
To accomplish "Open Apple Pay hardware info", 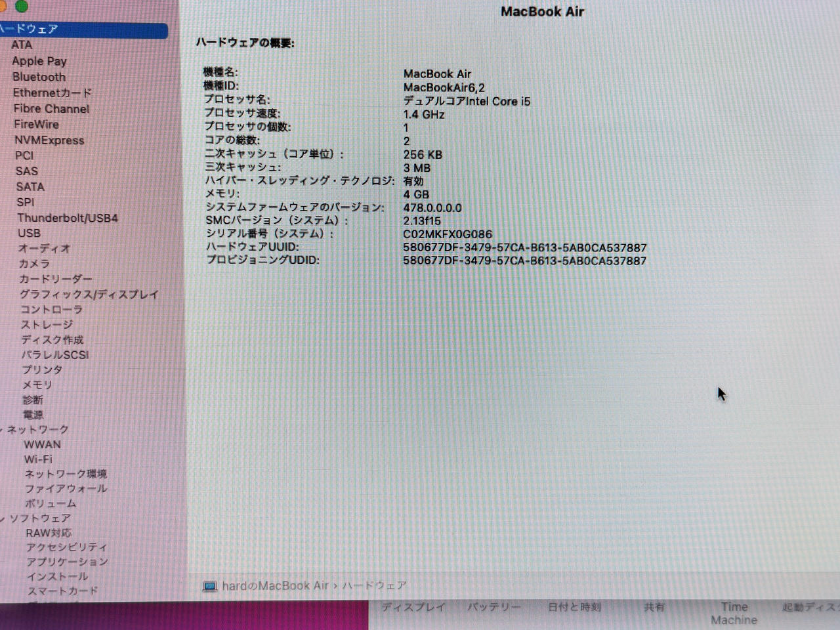I will pyautogui.click(x=39, y=61).
